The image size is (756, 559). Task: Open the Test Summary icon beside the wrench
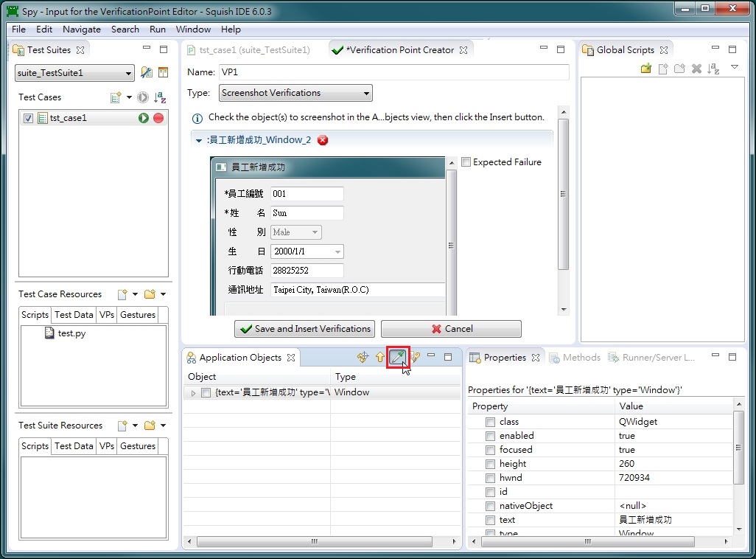(163, 72)
